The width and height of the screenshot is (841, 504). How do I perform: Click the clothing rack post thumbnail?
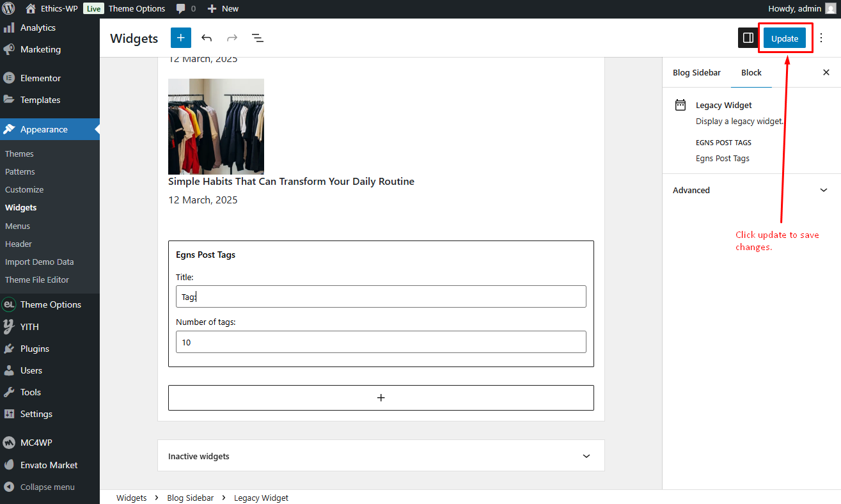pyautogui.click(x=216, y=127)
